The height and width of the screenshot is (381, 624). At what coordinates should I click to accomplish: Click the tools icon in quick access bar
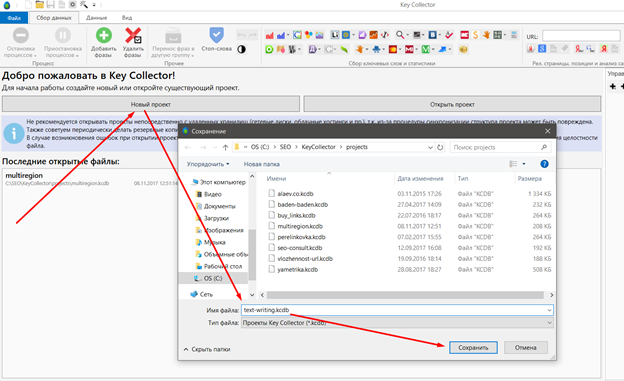click(84, 4)
